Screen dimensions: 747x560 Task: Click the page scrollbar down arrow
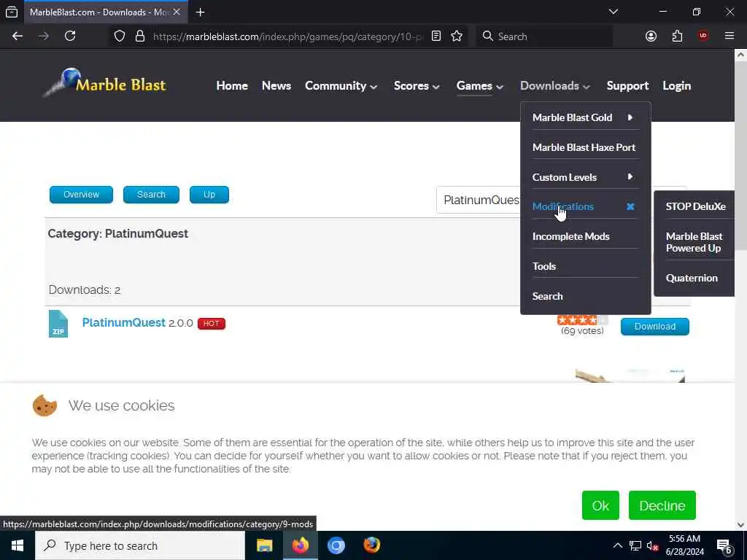(740, 524)
